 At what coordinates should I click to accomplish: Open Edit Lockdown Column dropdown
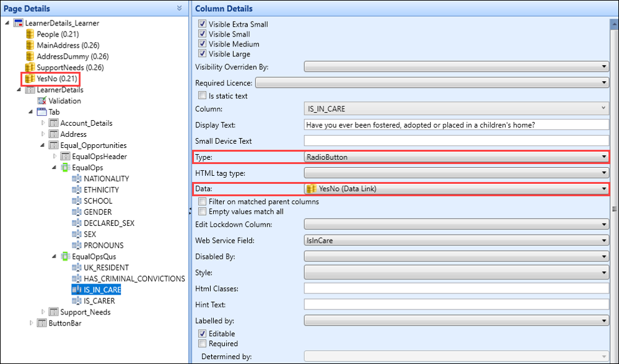click(457, 224)
